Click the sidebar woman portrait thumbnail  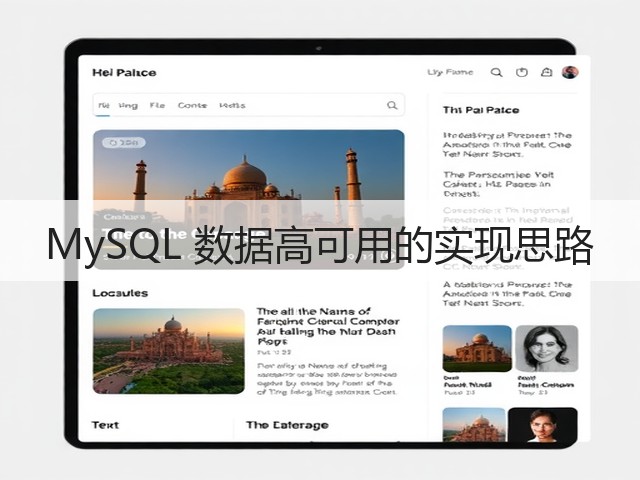547,348
